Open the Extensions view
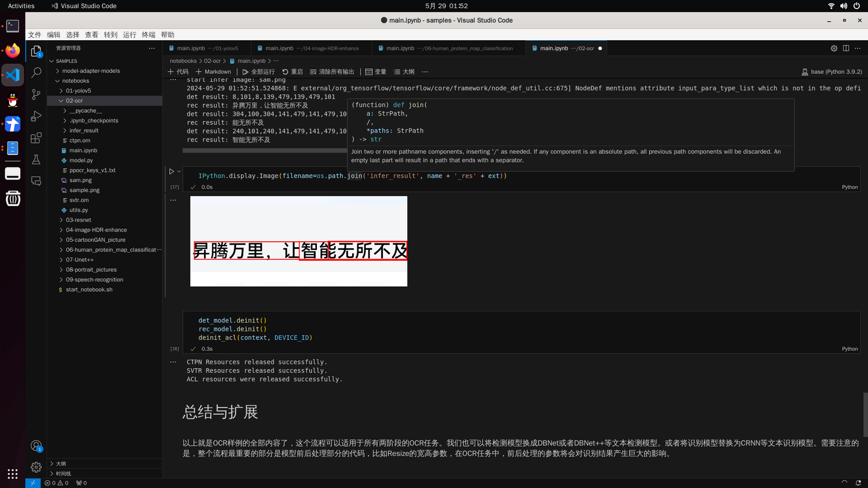 click(36, 138)
